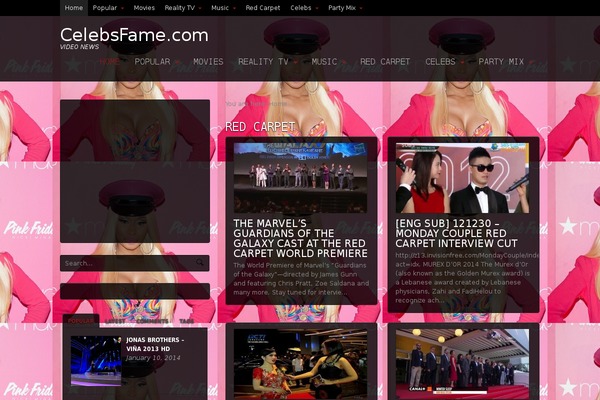
Task: Expand Celebs dropdown in small black menu bar
Action: (304, 8)
